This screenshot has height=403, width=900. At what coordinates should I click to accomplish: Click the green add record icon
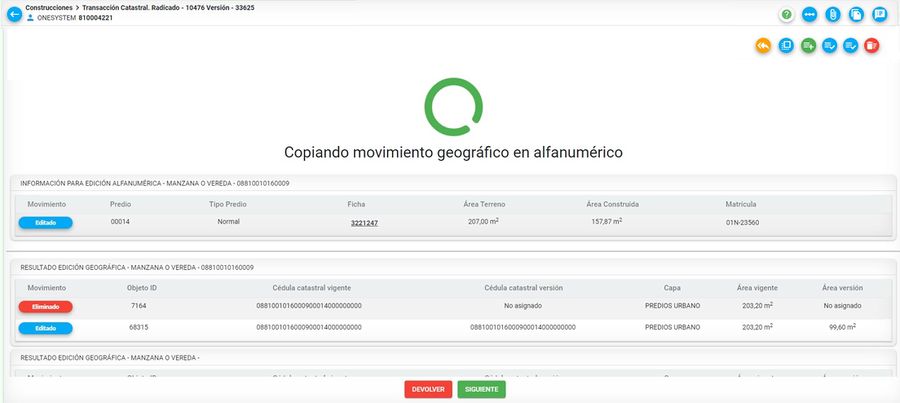(x=808, y=45)
